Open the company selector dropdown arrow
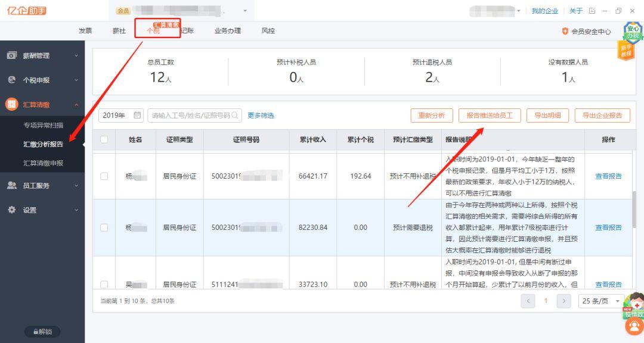Viewport: 644px width, 343px height. [x=245, y=11]
